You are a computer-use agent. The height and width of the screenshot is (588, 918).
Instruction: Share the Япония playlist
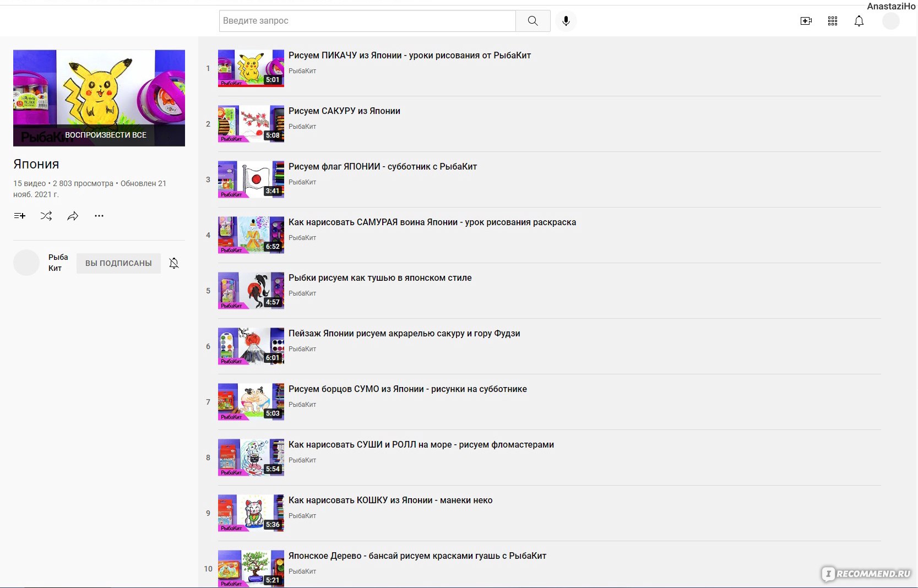[x=73, y=216]
